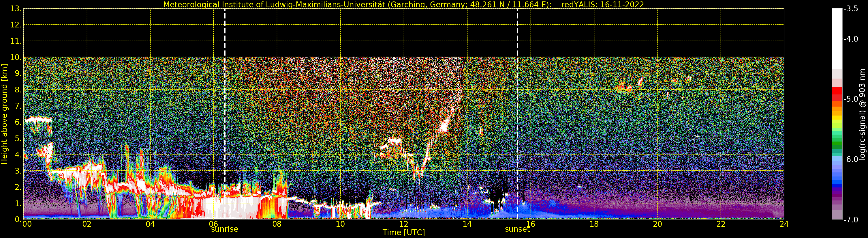This screenshot has width=868, height=238.
Task: Click the '02' time axis tick
Action: (x=87, y=224)
